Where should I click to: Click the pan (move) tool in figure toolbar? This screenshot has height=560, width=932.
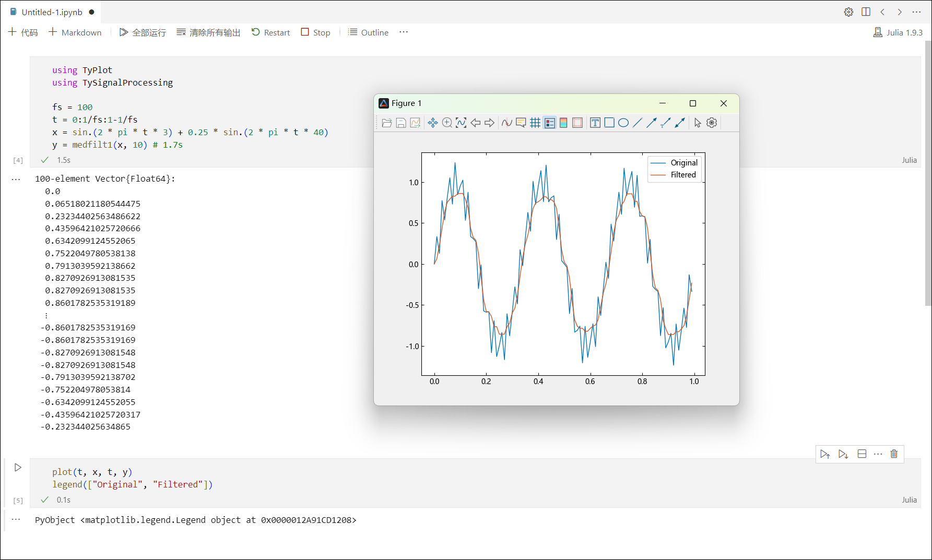coord(433,123)
